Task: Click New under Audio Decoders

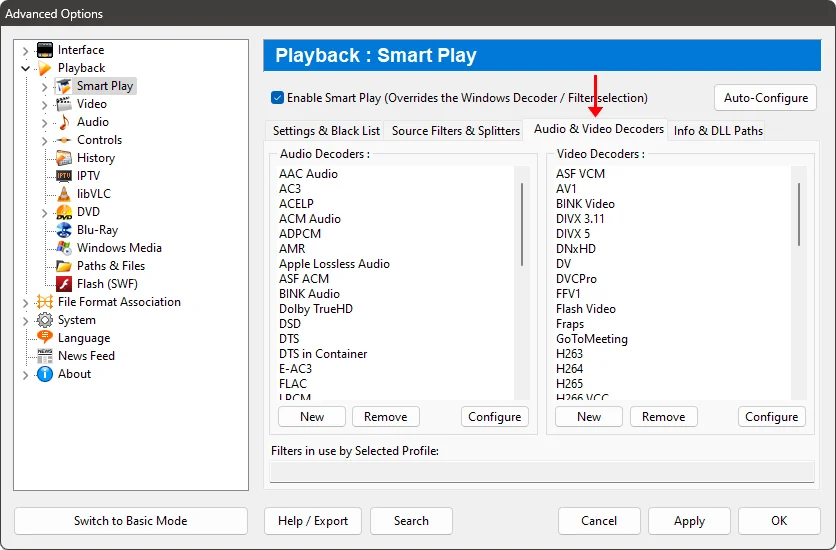Action: 312,417
